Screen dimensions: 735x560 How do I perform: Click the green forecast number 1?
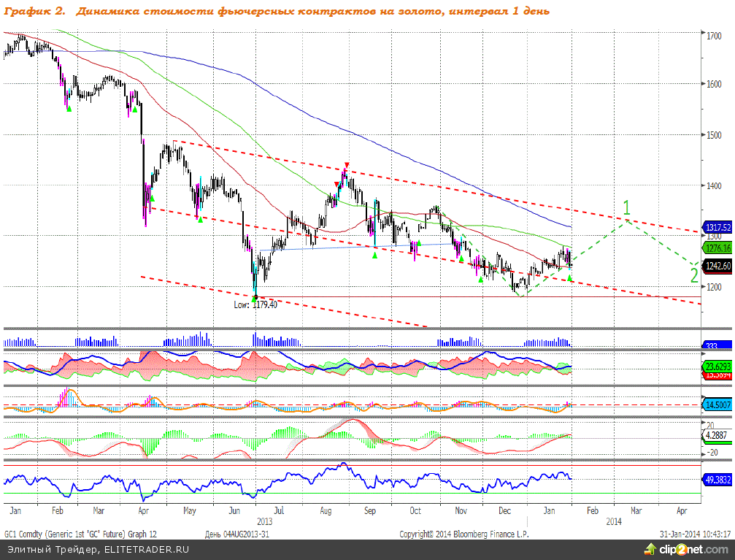pos(626,207)
